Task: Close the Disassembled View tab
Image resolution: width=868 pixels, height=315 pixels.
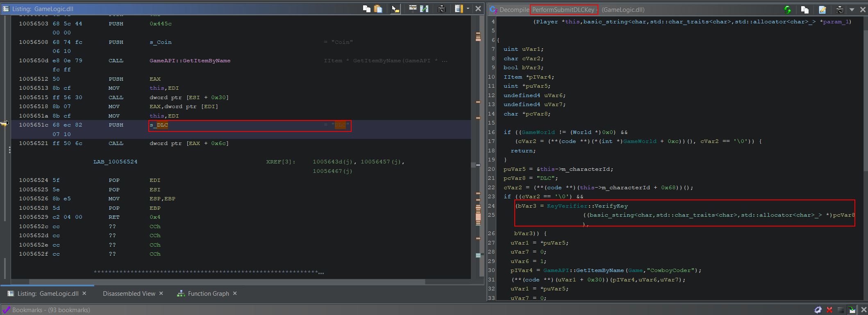Action: tap(161, 293)
